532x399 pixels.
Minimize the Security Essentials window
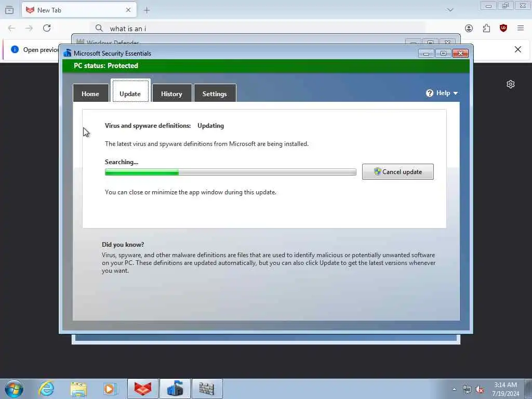[426, 54]
